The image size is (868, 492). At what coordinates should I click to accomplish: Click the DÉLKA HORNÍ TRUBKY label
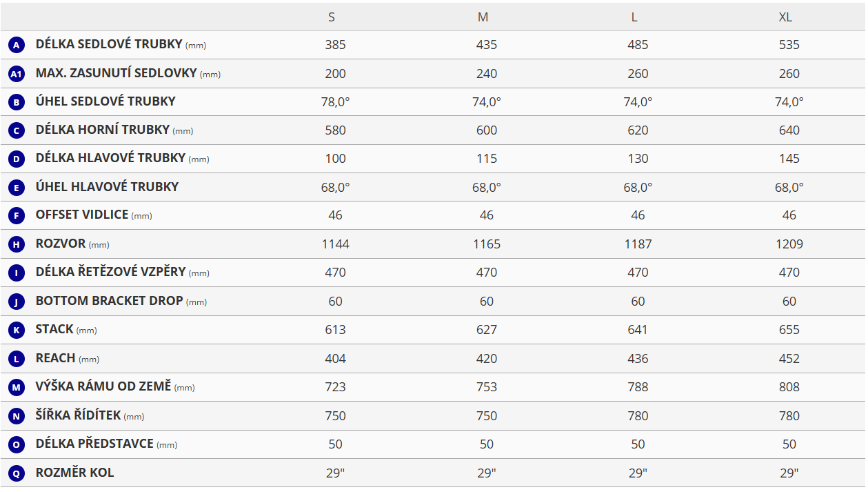pyautogui.click(x=103, y=130)
